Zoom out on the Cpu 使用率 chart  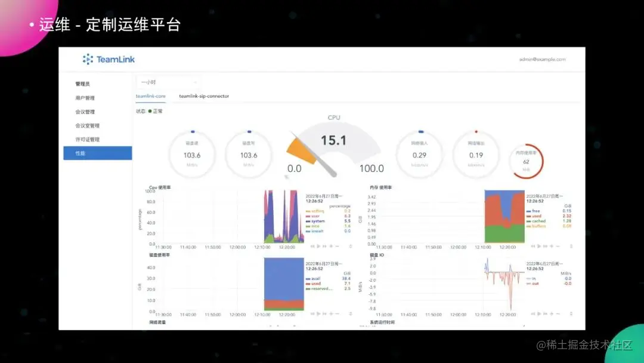coord(337,246)
